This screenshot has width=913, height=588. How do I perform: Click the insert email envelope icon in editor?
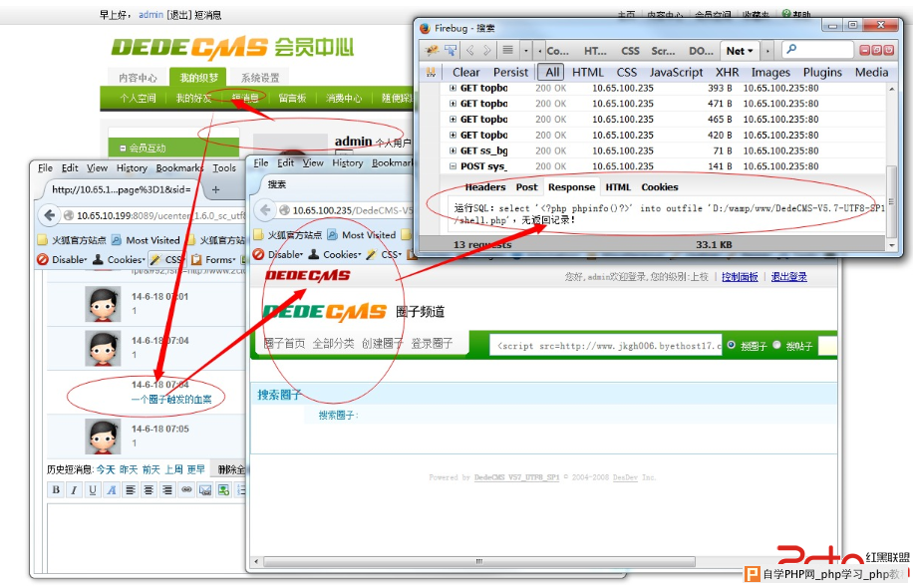pos(205,490)
